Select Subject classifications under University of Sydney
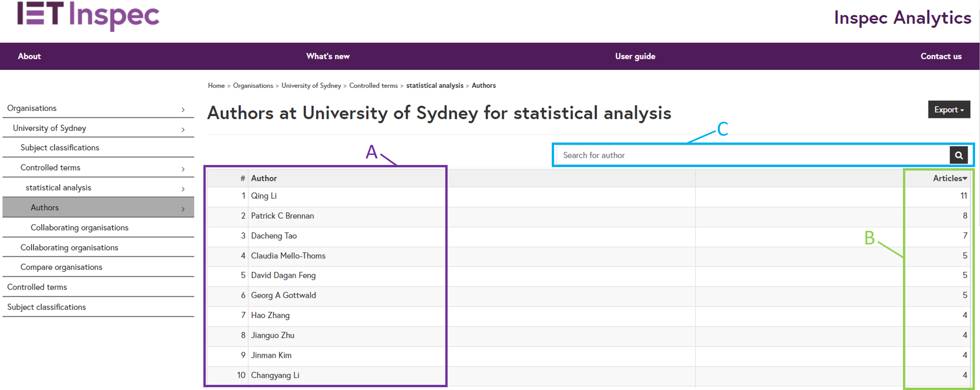The height and width of the screenshot is (390, 980). pos(60,148)
